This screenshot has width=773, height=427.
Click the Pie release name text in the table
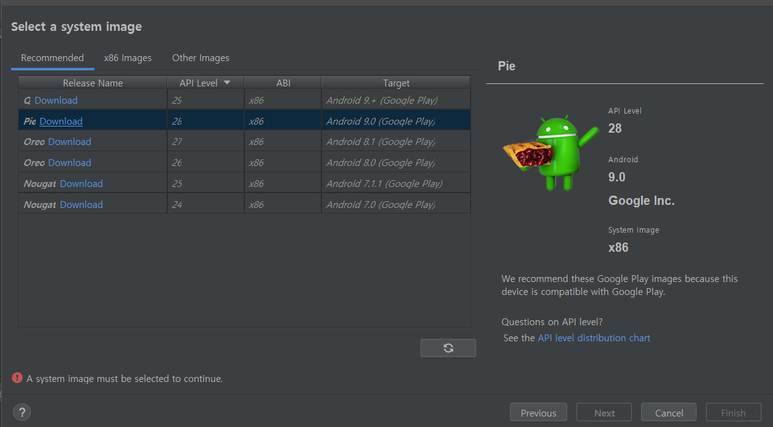(x=30, y=121)
